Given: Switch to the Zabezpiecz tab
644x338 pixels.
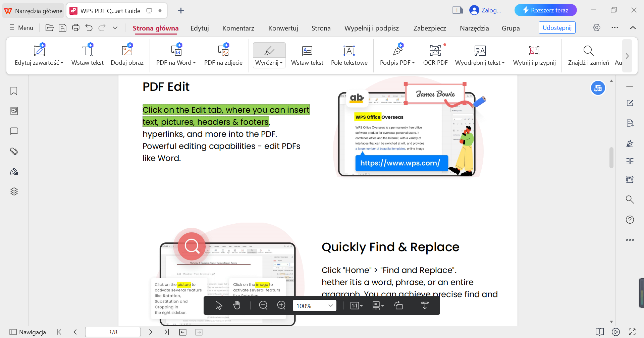Looking at the screenshot, I should click(430, 29).
